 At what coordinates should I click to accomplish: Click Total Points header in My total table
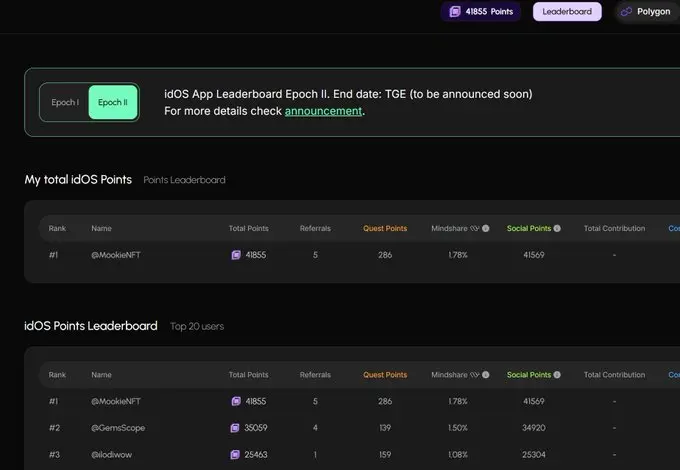250,229
